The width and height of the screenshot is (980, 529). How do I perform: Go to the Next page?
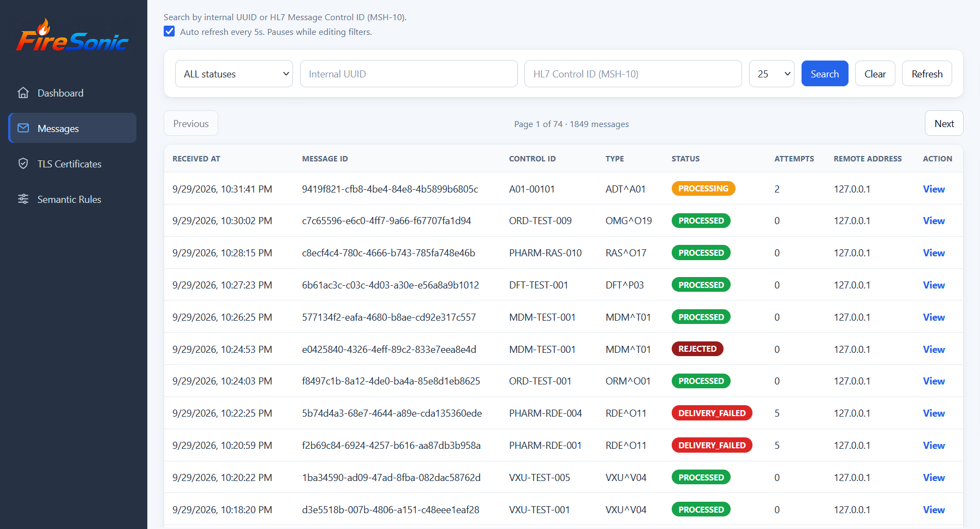(x=944, y=123)
